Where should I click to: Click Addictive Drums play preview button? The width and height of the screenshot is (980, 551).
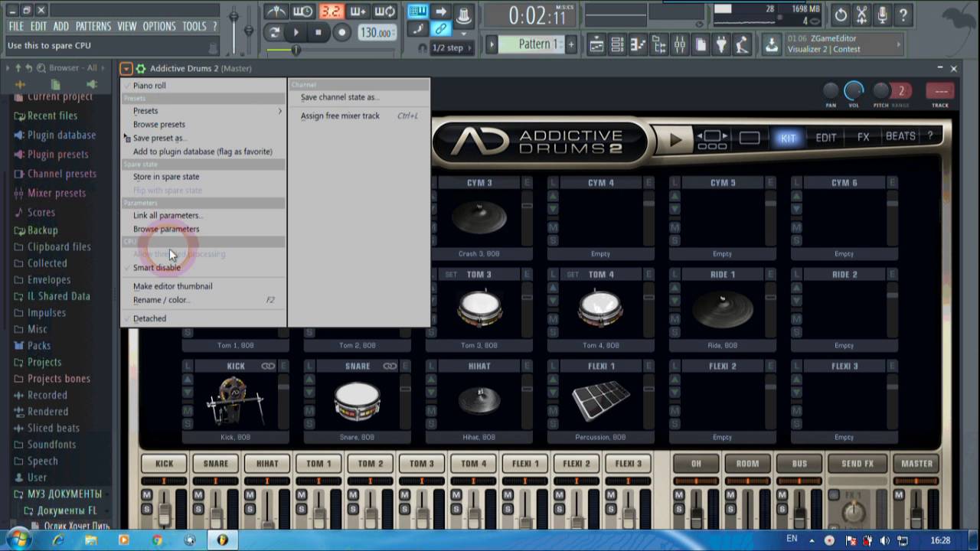[675, 140]
